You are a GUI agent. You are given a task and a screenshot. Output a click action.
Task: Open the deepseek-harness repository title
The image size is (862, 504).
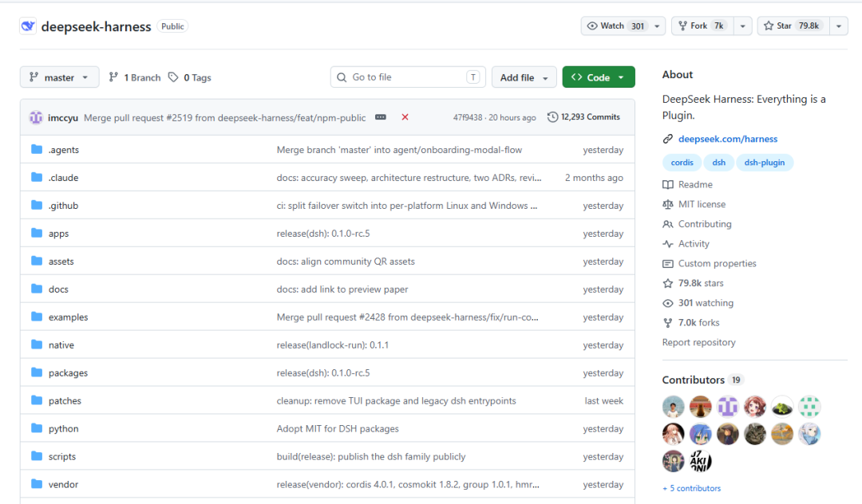(x=97, y=26)
